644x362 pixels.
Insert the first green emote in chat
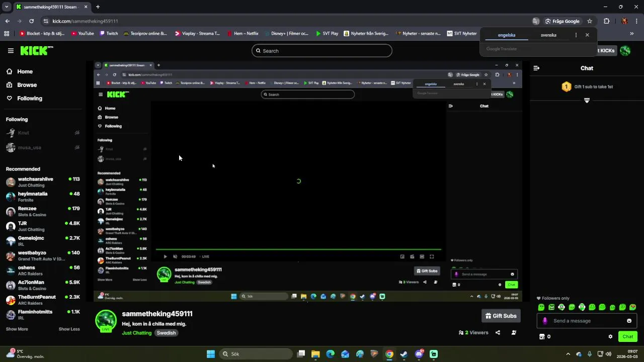click(541, 307)
